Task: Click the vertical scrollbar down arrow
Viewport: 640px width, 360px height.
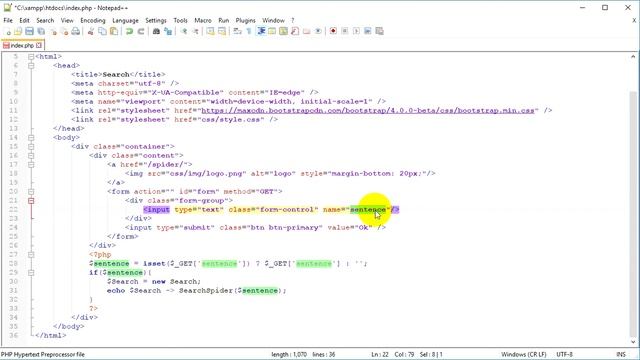Action: coord(633,342)
